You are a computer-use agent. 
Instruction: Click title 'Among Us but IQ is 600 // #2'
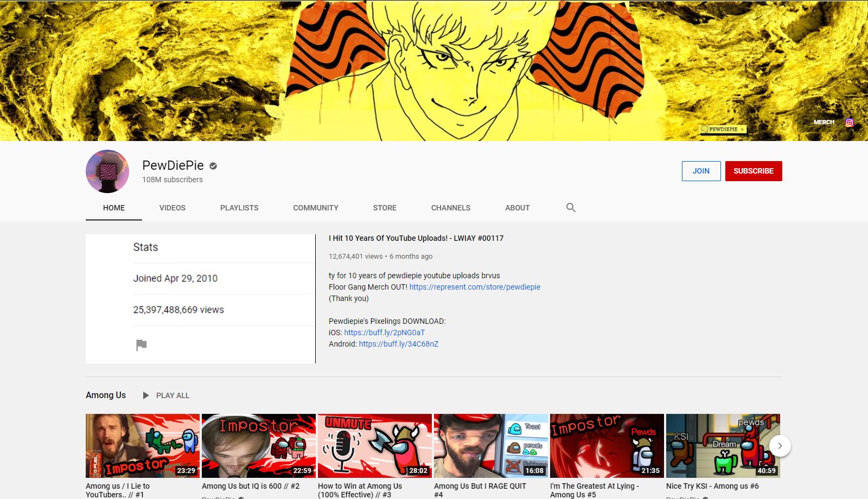click(x=251, y=486)
